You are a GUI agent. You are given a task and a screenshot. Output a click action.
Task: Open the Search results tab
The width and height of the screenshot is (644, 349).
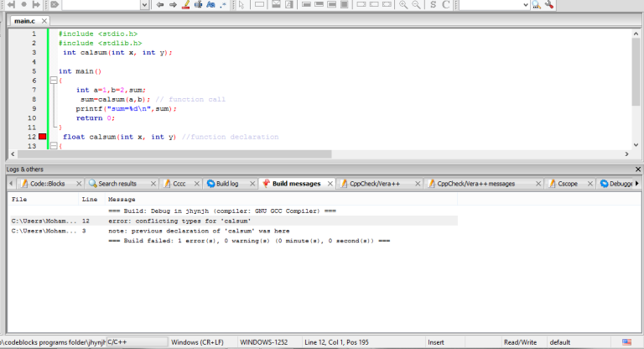[117, 183]
